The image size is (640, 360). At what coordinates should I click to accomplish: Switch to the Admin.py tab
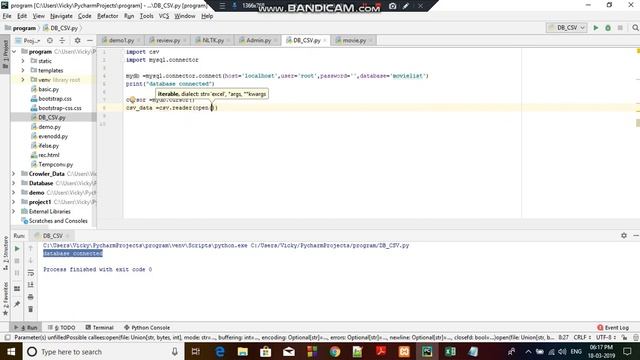pyautogui.click(x=258, y=40)
